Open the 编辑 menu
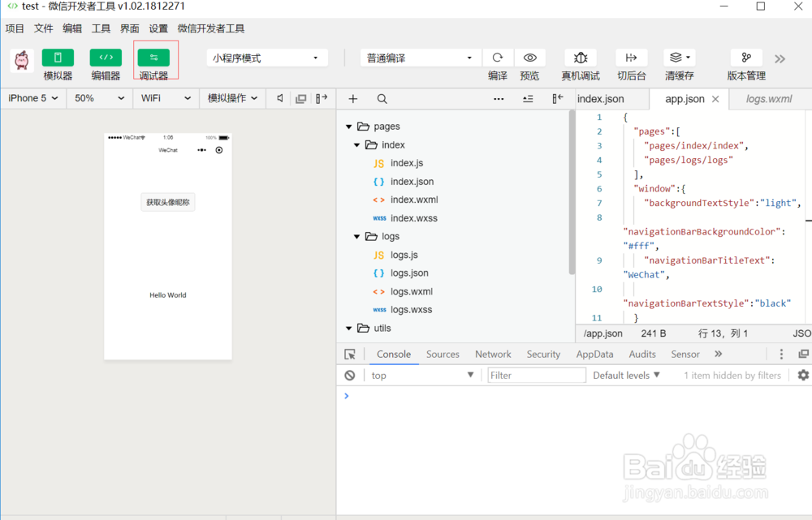812x520 pixels. click(72, 28)
